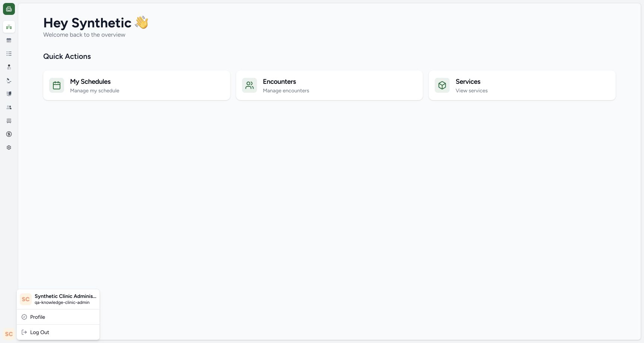Open the list icon in sidebar
644x343 pixels.
[x=9, y=54]
